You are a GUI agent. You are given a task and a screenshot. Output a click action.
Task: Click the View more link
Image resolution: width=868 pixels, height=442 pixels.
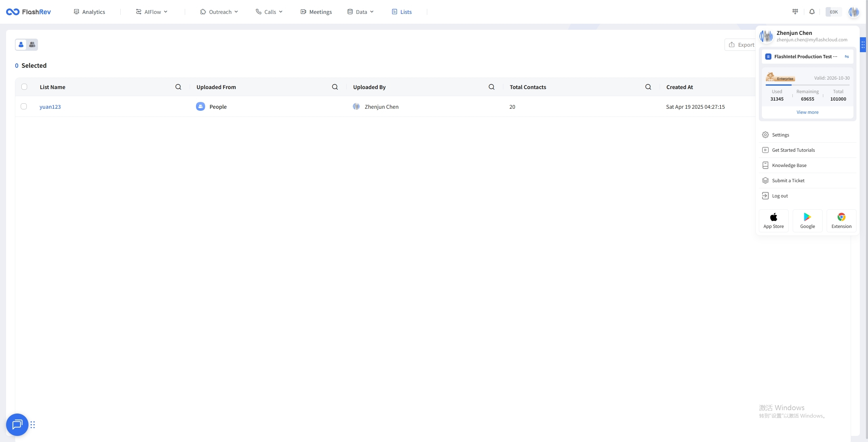point(807,112)
